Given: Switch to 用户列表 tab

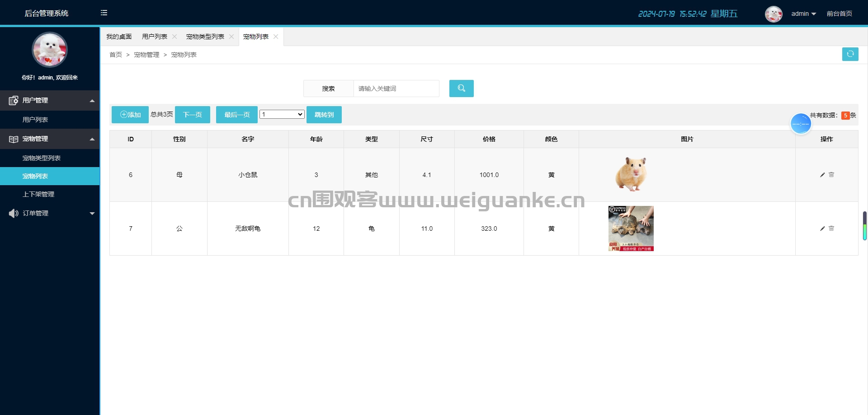Looking at the screenshot, I should [x=155, y=37].
